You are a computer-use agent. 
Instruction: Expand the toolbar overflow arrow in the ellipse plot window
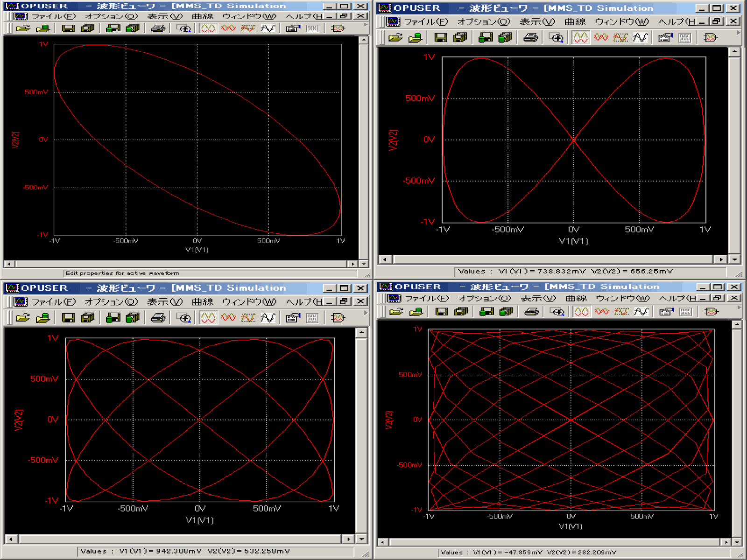[366, 25]
